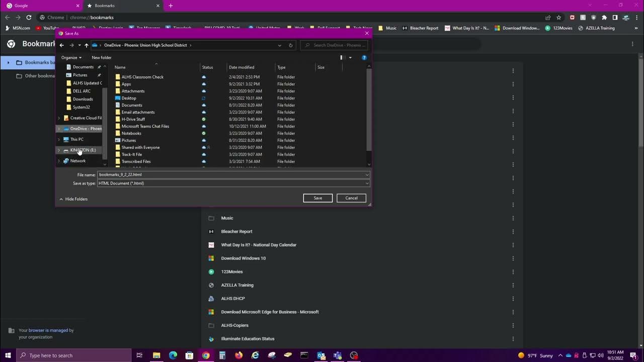Select the Email attachments folder
This screenshot has height=362, width=644.
(x=138, y=112)
